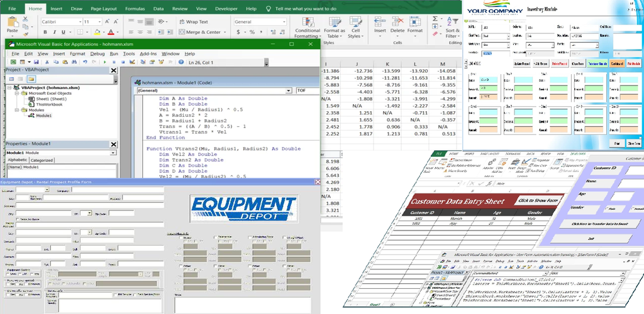Open the Excel Home ribbon tab
Image resolution: width=644 pixels, height=314 pixels.
(35, 9)
